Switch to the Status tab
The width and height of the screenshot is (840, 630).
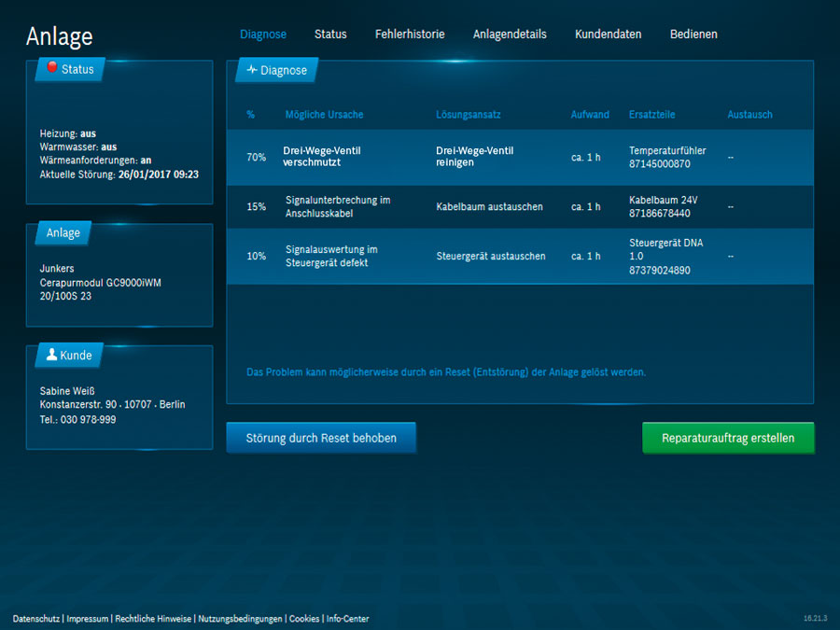coord(330,35)
